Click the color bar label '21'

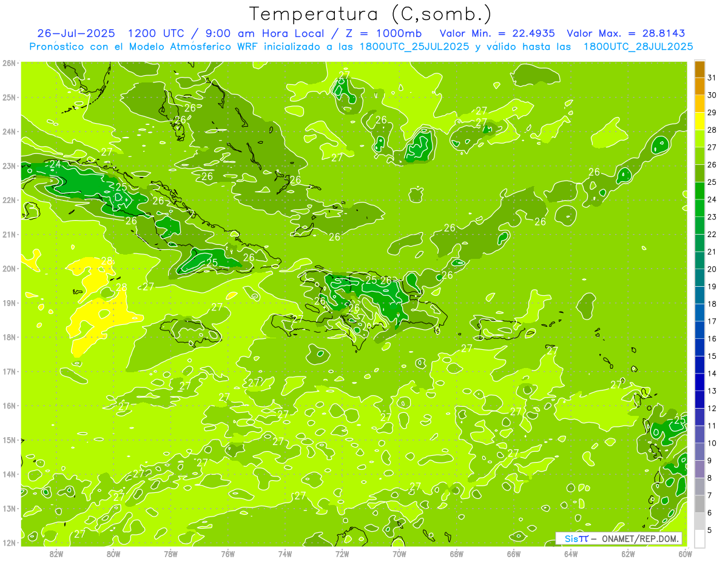click(x=712, y=252)
